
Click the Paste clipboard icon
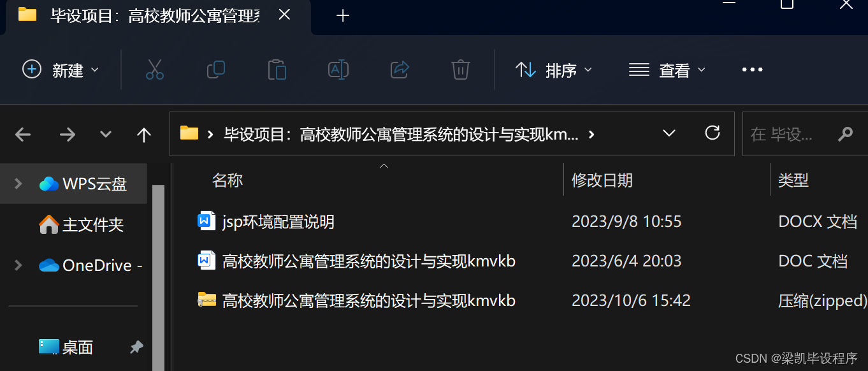(x=277, y=69)
